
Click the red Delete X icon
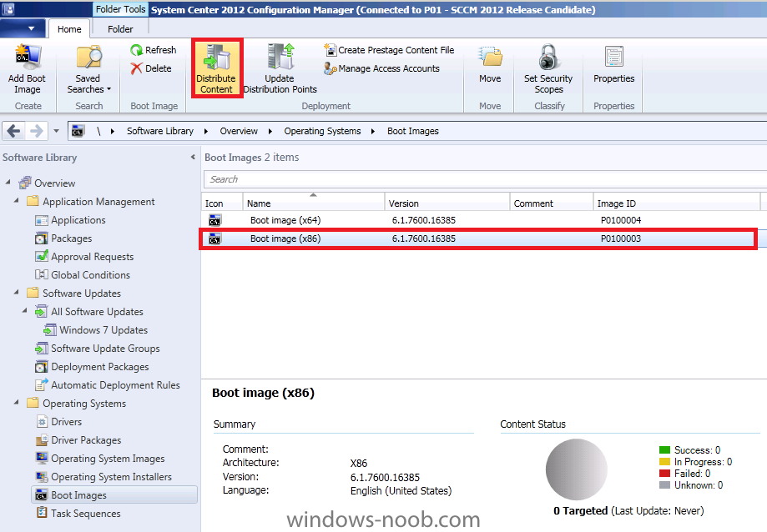137,68
